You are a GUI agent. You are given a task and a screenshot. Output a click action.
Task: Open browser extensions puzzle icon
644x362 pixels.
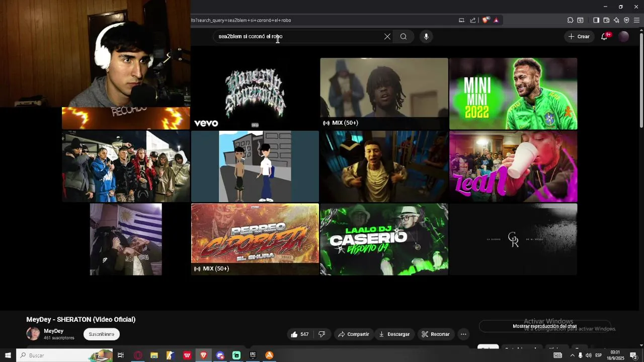click(570, 20)
